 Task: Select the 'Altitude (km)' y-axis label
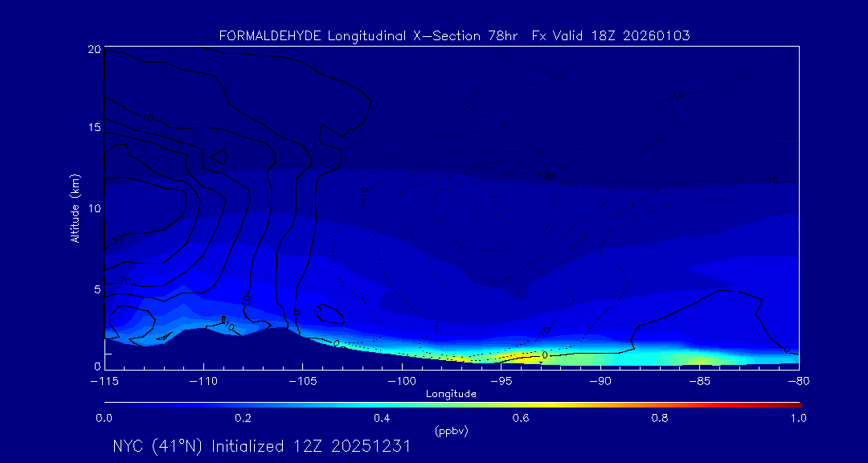tap(75, 207)
